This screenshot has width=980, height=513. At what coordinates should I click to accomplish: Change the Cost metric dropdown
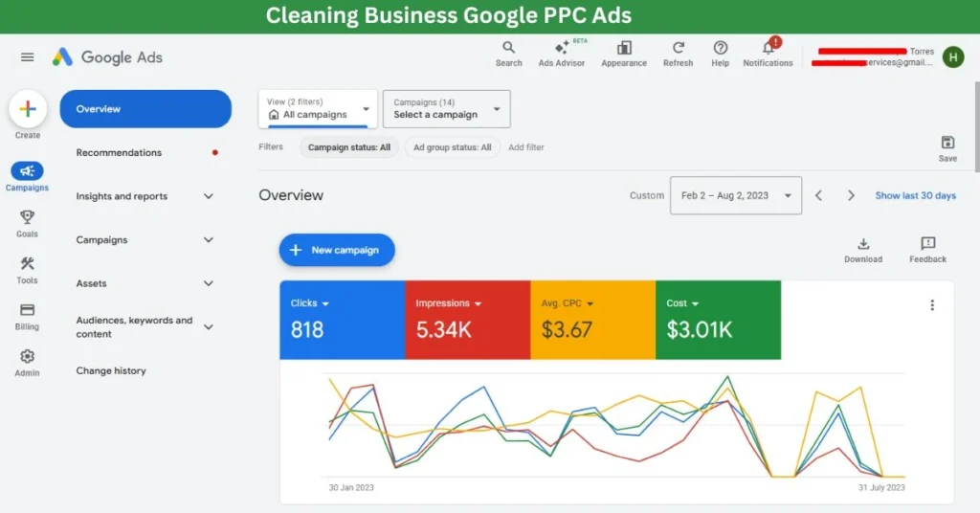coord(682,303)
